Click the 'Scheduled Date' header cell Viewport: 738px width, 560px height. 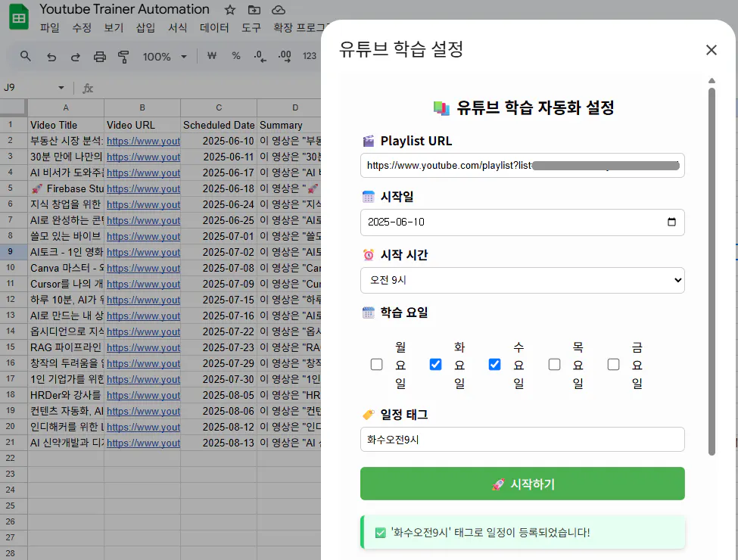point(219,125)
